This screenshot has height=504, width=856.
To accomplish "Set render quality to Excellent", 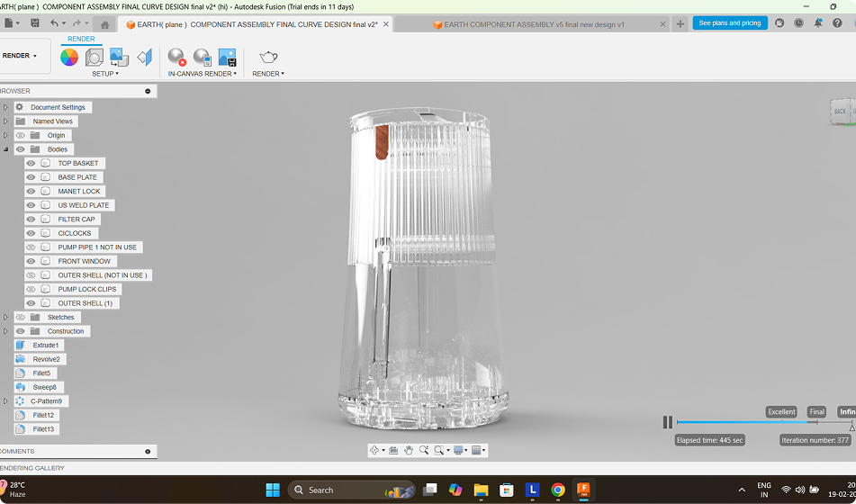I will coord(782,411).
